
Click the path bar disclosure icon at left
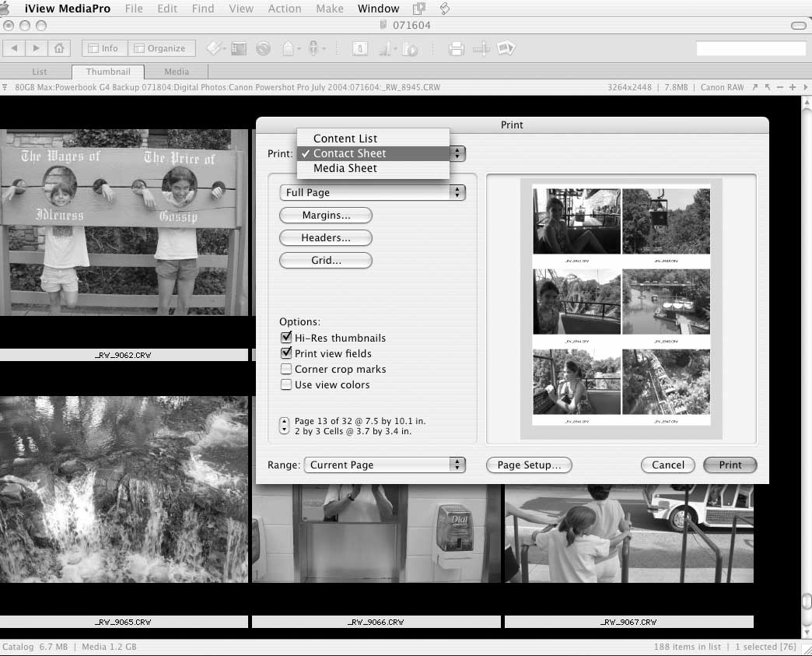click(x=5, y=87)
